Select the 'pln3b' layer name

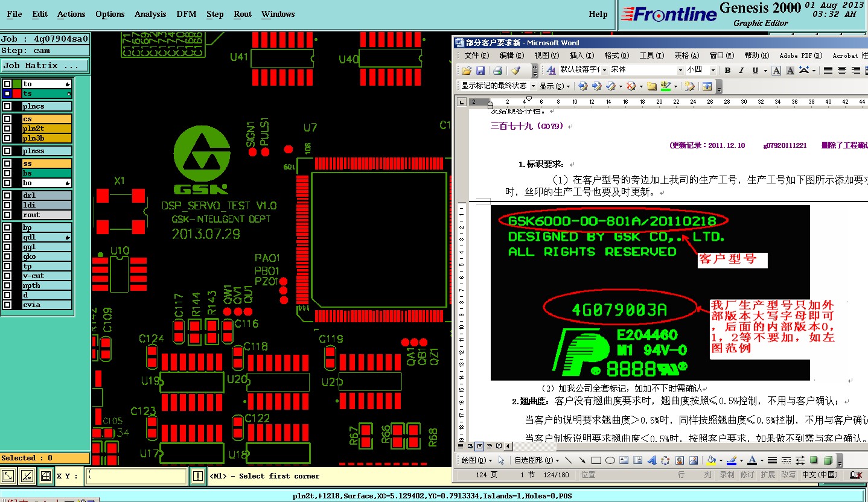click(47, 138)
